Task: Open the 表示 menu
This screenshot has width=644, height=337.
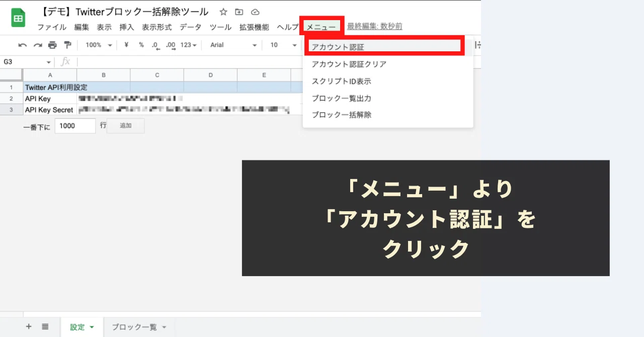Action: coord(104,27)
